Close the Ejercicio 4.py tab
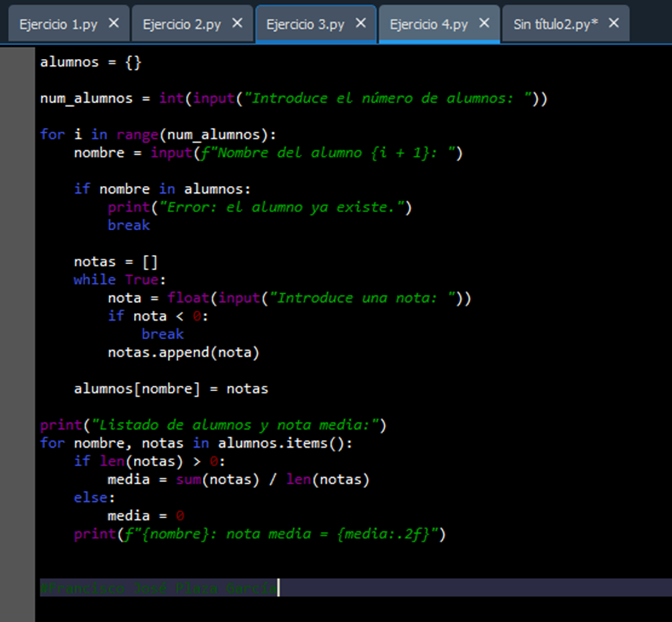672x622 pixels. (484, 23)
